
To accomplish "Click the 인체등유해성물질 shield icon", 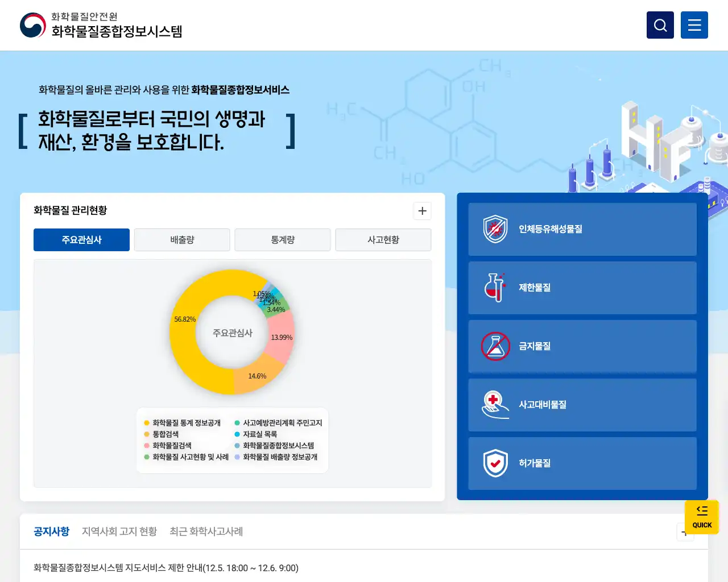I will (x=494, y=229).
